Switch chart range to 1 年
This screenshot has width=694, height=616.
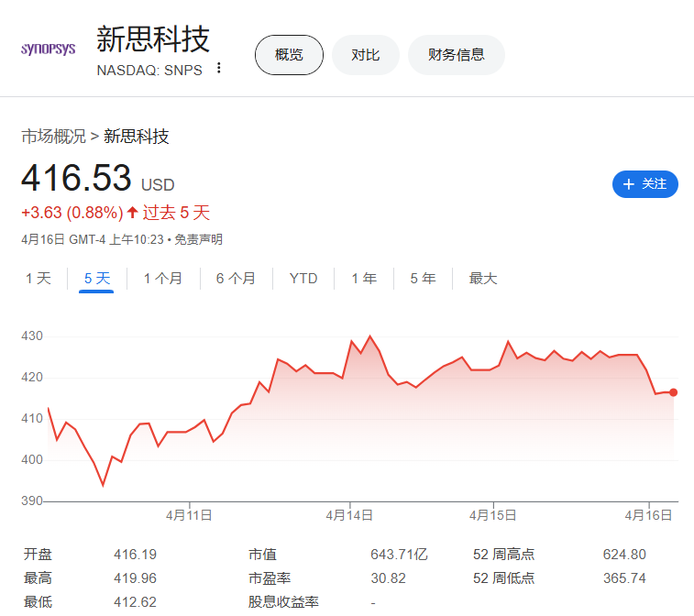(364, 279)
